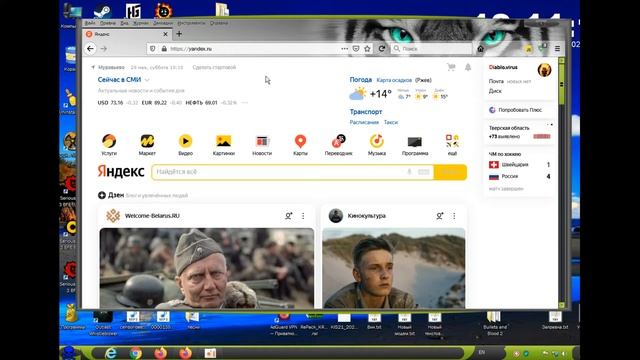Image resolution: width=640 pixels, height=360 pixels.
Task: Open Яндекс Маркет icon
Action: coord(147,144)
